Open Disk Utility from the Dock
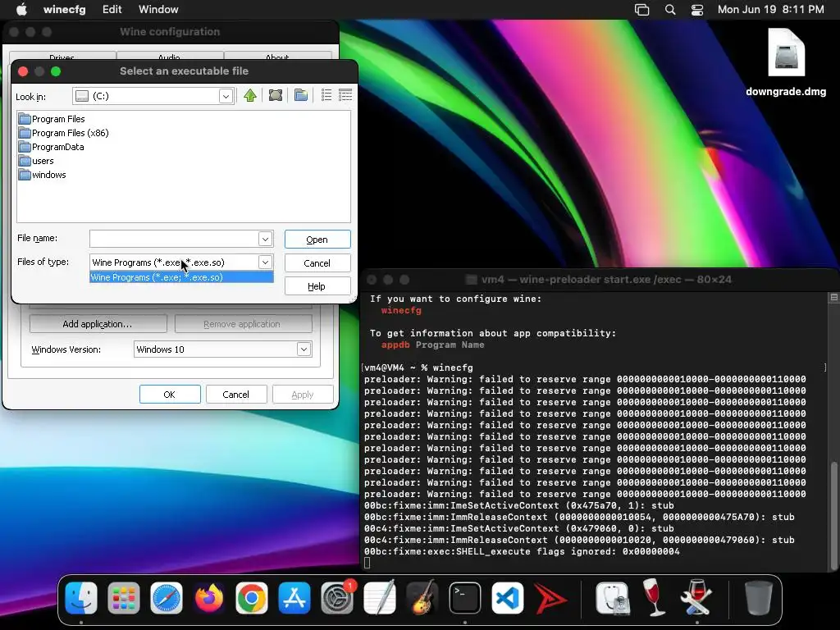Screen dimensions: 840x630 [612, 598]
